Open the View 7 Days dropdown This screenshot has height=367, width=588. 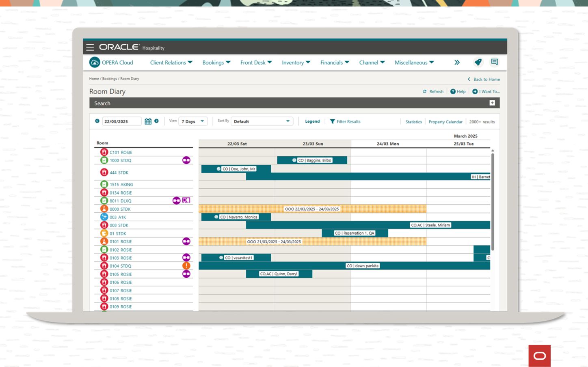[193, 121]
